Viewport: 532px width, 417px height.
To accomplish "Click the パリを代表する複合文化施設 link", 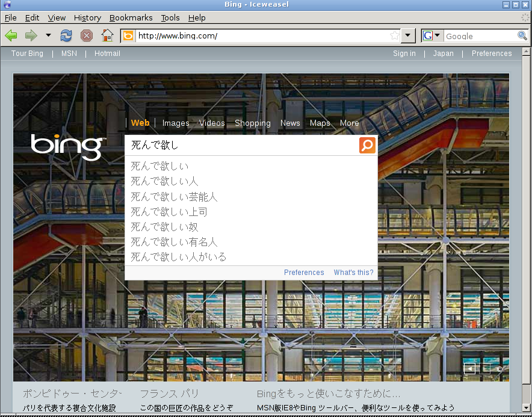I will point(69,408).
